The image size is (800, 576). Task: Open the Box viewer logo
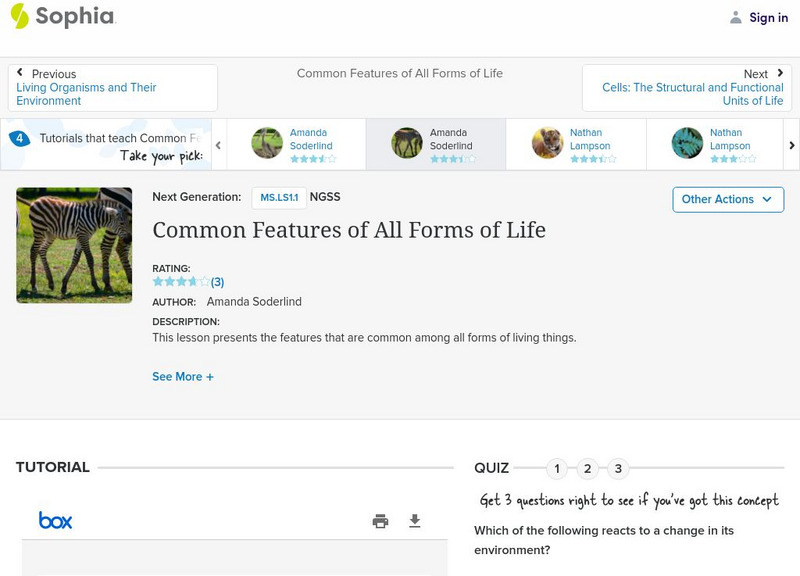[x=54, y=521]
